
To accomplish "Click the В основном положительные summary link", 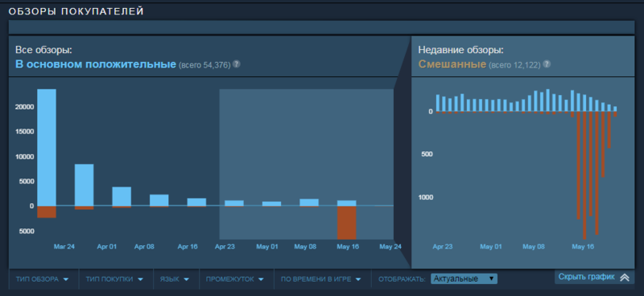I will [x=96, y=64].
